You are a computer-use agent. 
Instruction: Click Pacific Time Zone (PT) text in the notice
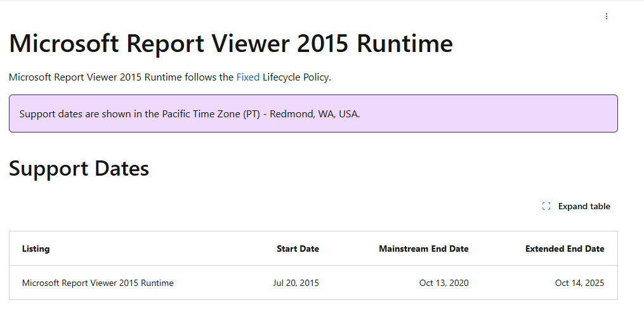pos(209,114)
